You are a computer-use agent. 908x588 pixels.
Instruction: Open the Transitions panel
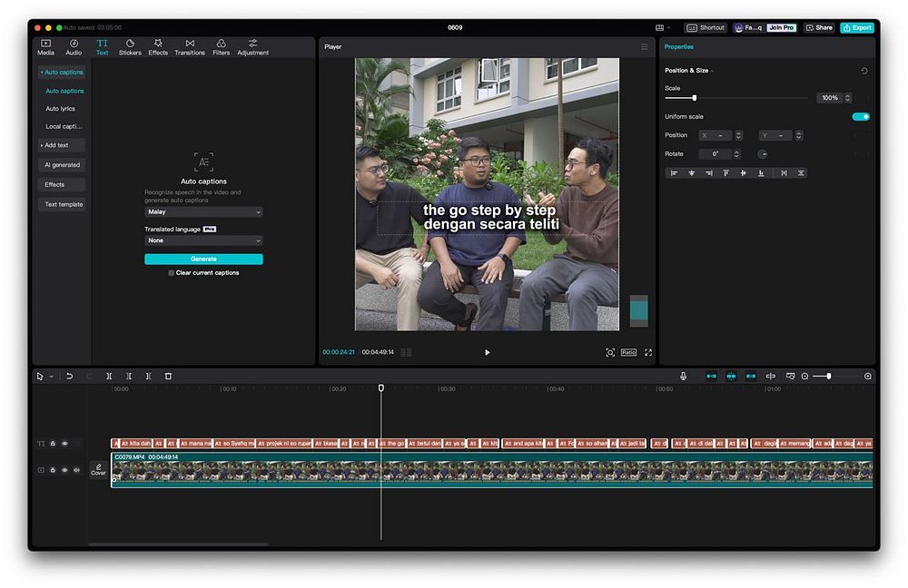click(x=190, y=47)
